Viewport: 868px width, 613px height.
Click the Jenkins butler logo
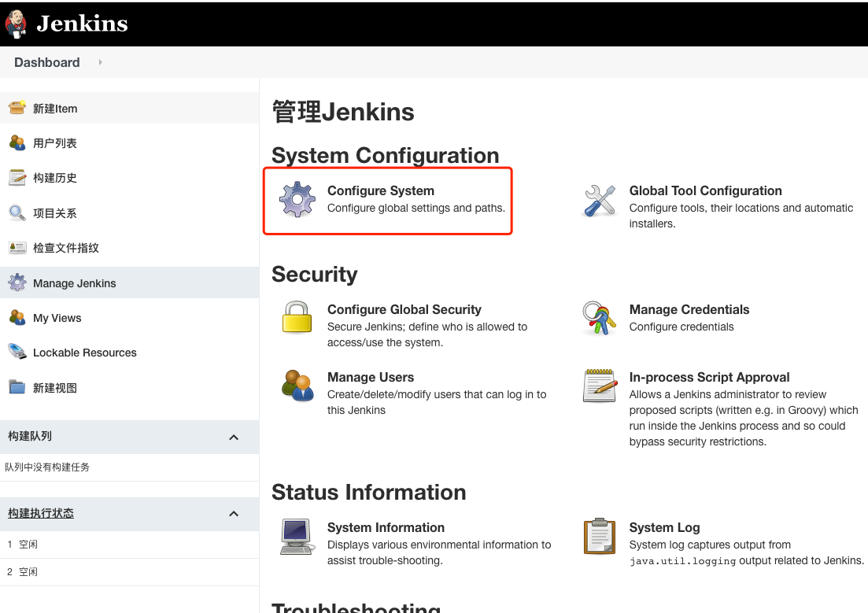pyautogui.click(x=16, y=24)
